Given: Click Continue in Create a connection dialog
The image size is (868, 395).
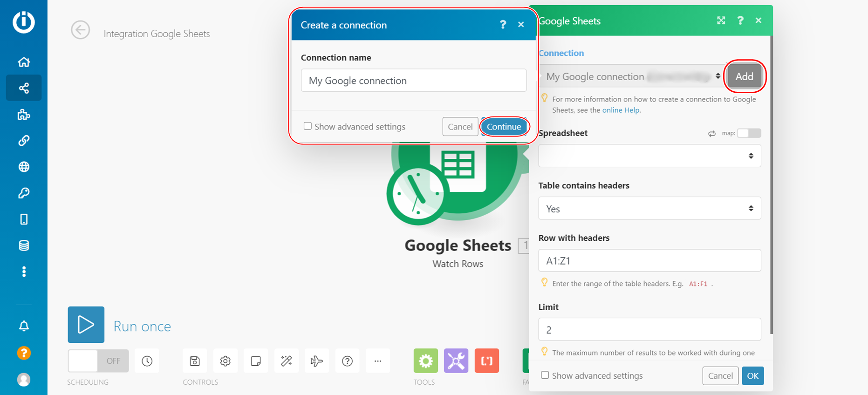Looking at the screenshot, I should 504,127.
